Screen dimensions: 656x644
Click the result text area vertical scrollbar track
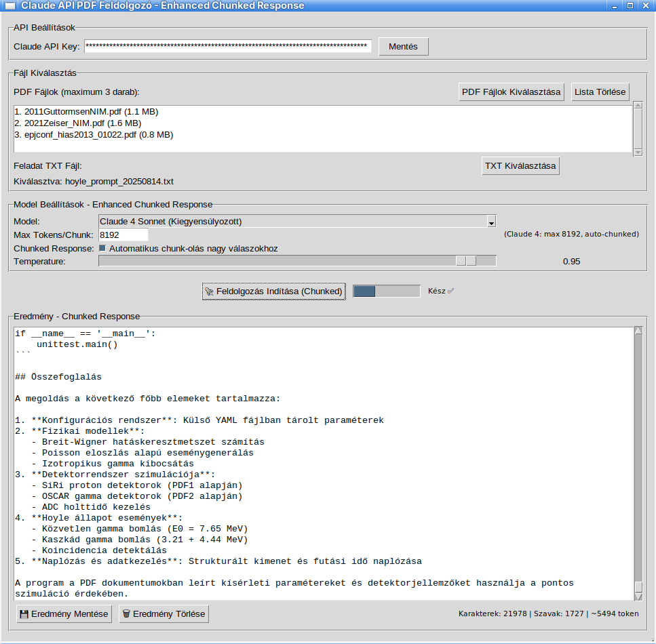coord(638,464)
